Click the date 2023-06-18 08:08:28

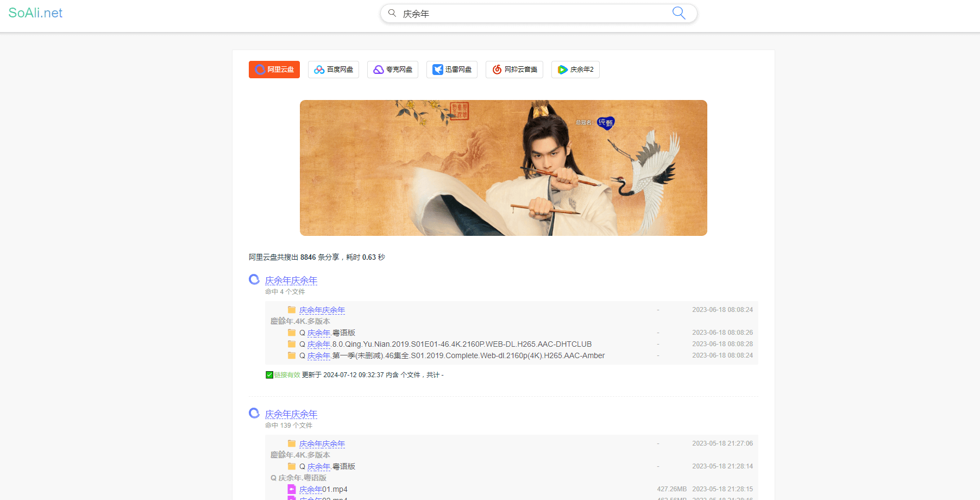(723, 344)
